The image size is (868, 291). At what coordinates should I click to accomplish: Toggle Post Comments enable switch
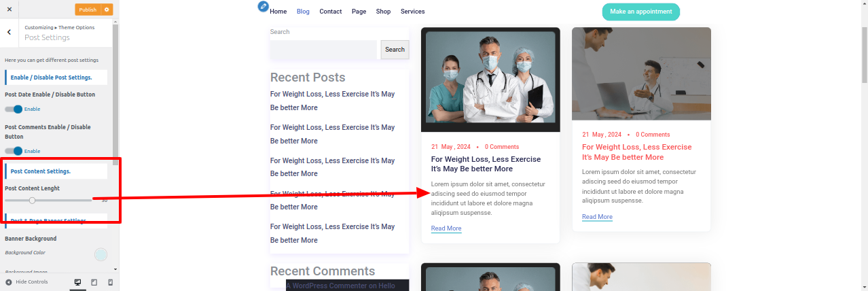pos(14,151)
